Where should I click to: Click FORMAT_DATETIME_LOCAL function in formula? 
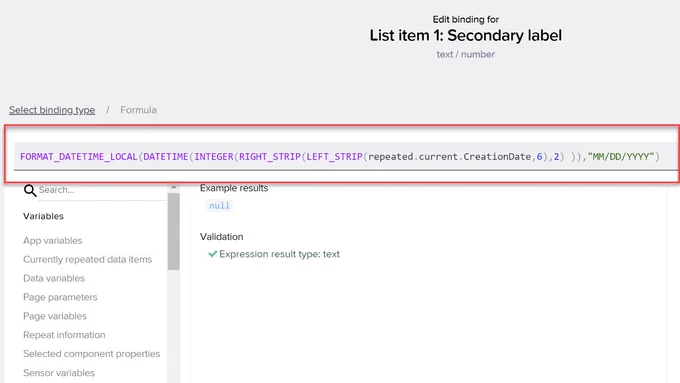point(79,157)
